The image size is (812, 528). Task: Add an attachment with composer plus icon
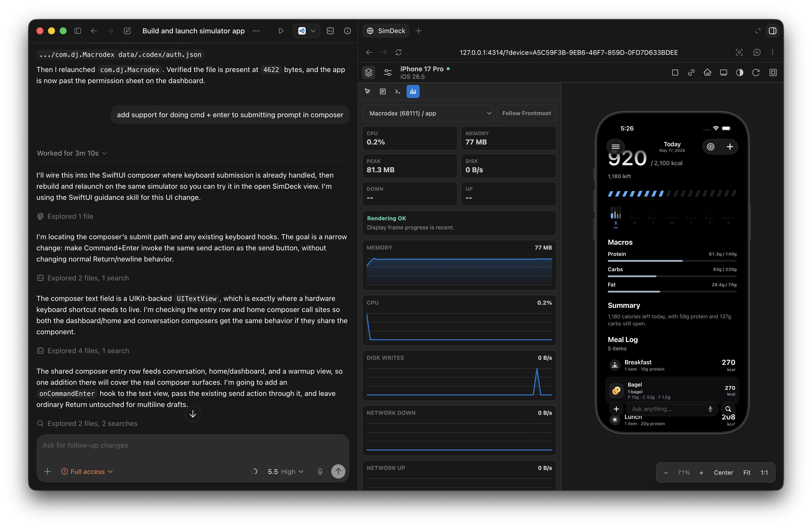tap(47, 472)
